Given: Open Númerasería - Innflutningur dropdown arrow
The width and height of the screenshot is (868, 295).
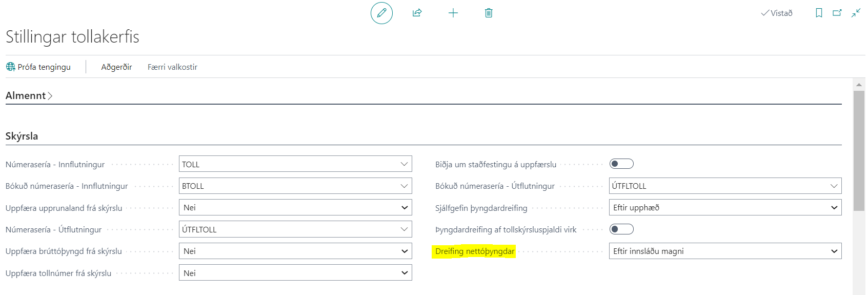Looking at the screenshot, I should (x=404, y=164).
